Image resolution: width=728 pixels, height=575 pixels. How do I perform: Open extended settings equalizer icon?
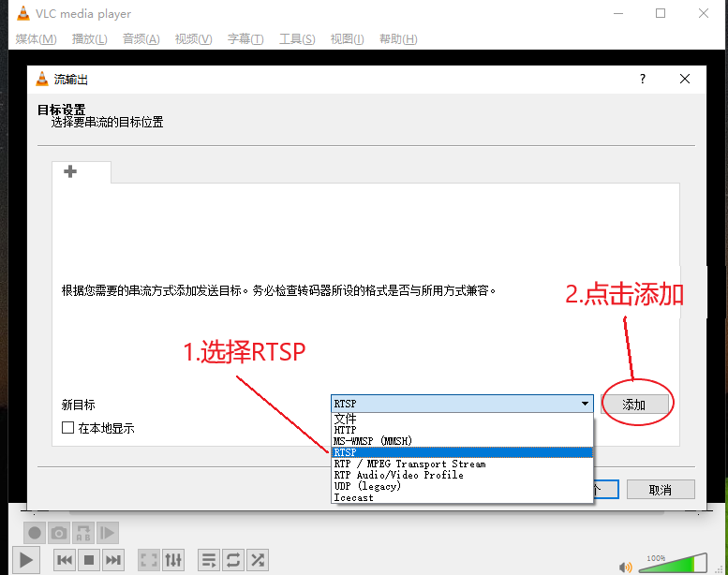click(x=173, y=560)
